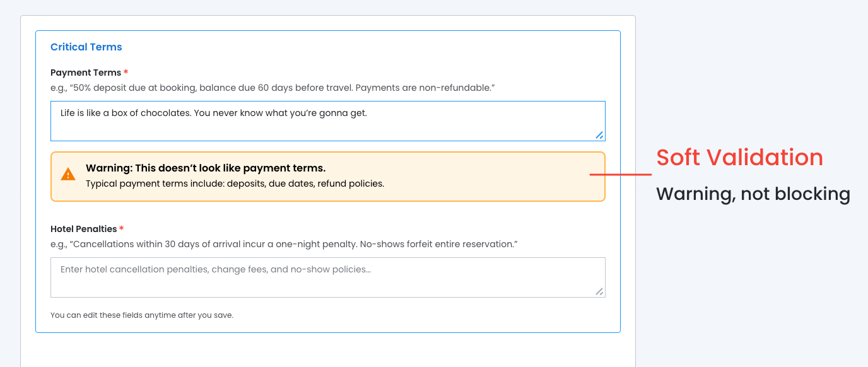Click the orange warning triangle icon
This screenshot has height=367, width=868.
click(68, 175)
